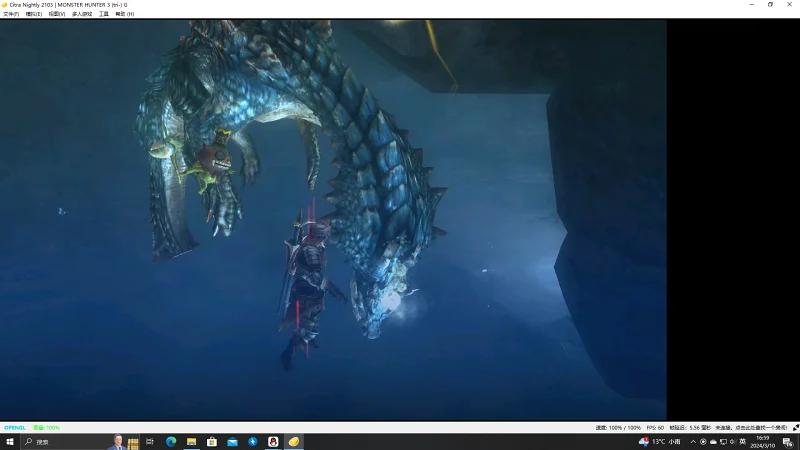Open the notification center icon

[x=788, y=442]
